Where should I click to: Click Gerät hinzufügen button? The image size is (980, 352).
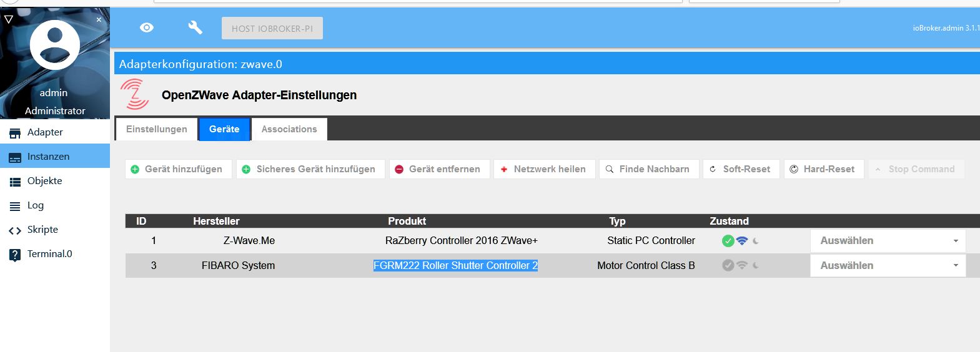click(179, 169)
